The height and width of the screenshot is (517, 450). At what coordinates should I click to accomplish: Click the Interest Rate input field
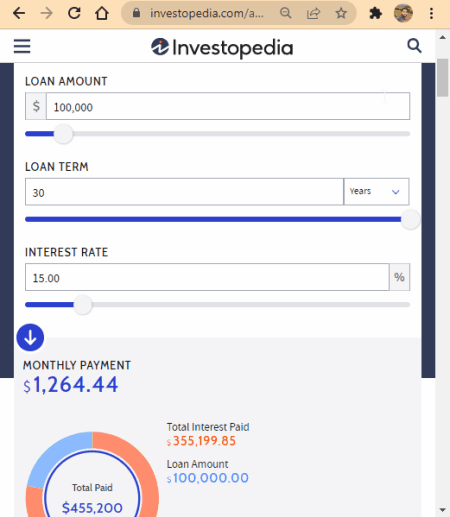[x=207, y=277]
